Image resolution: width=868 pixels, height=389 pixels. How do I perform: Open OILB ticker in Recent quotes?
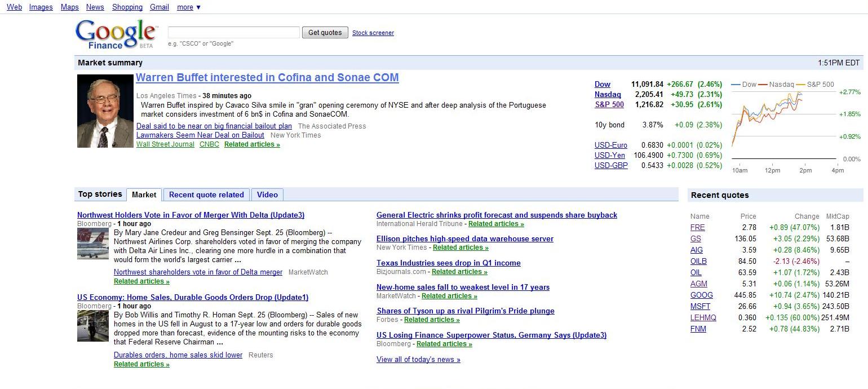[x=698, y=262]
